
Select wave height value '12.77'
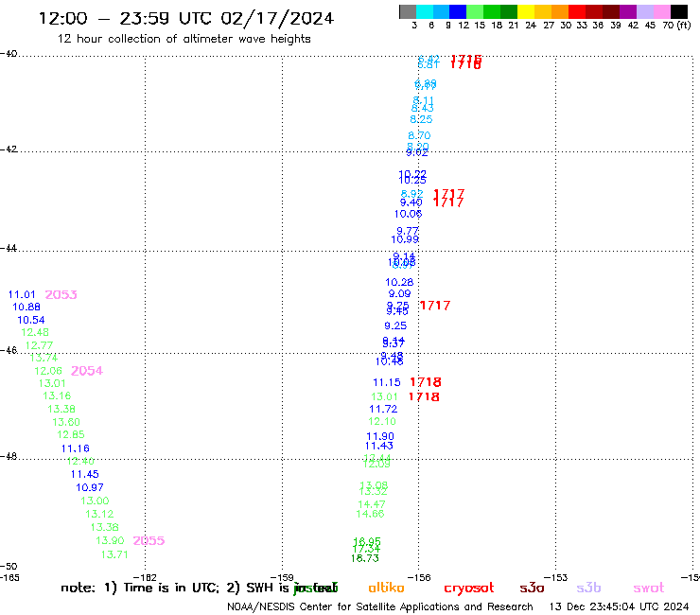(x=39, y=345)
